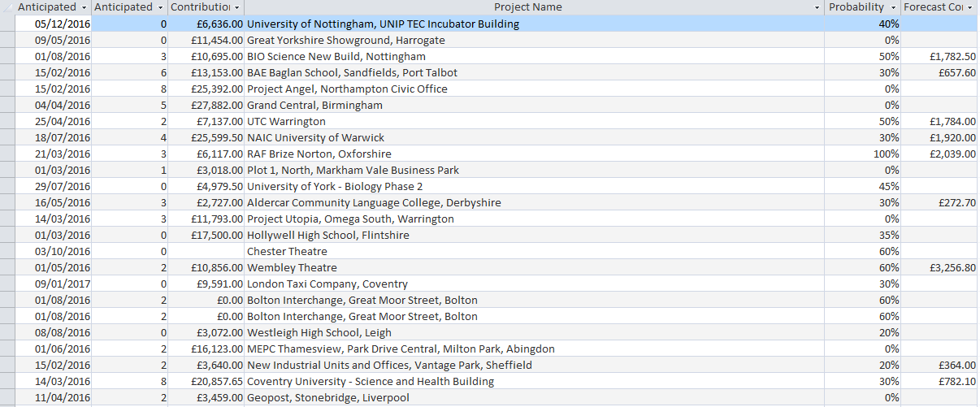Screen dimensions: 980x407
Task: Select cell Aldercar Community Language College, Derbyshire
Action: (535, 202)
